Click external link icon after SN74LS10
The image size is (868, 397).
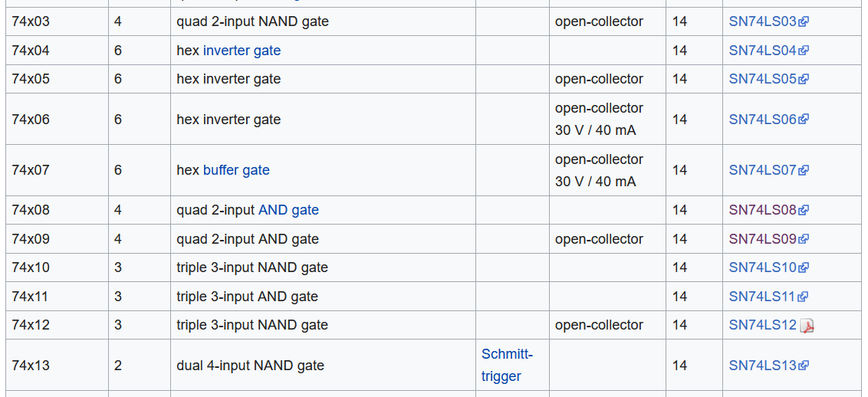(x=804, y=268)
